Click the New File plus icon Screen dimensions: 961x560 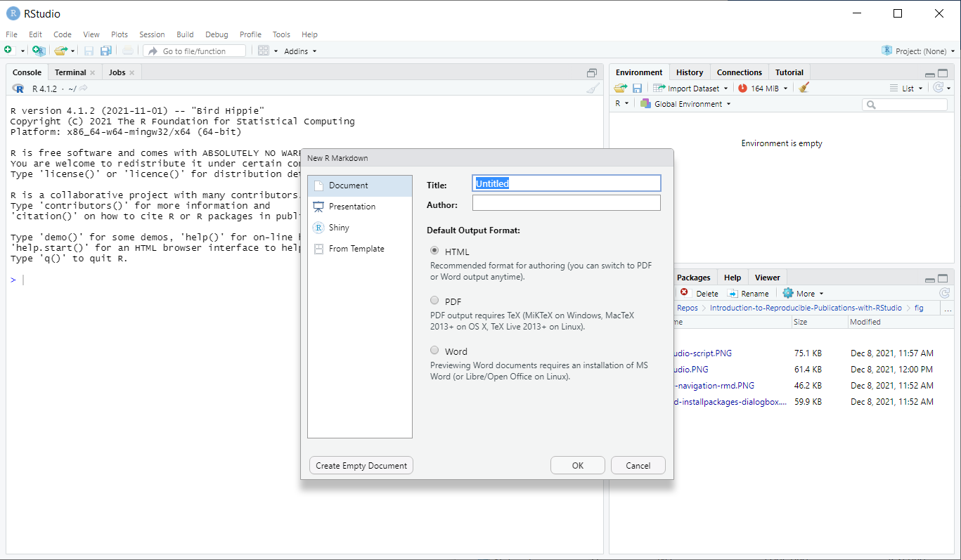pyautogui.click(x=8, y=51)
